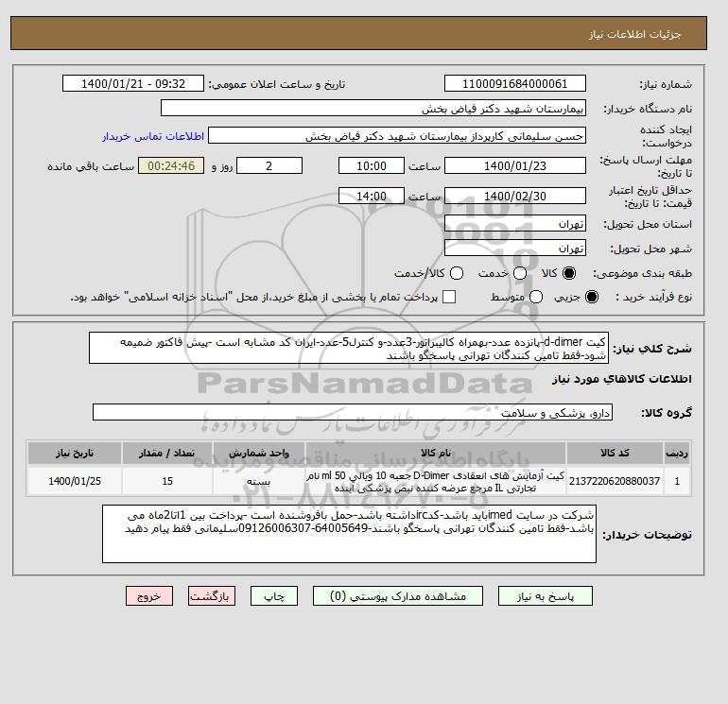
Task: Click the D-Dimer product name cell
Action: 436,481
